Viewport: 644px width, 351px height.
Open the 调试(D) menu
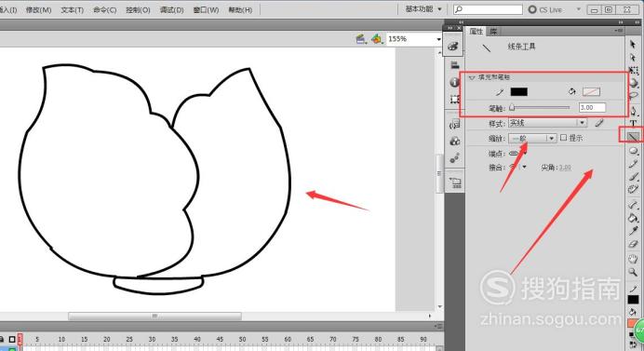(x=171, y=9)
